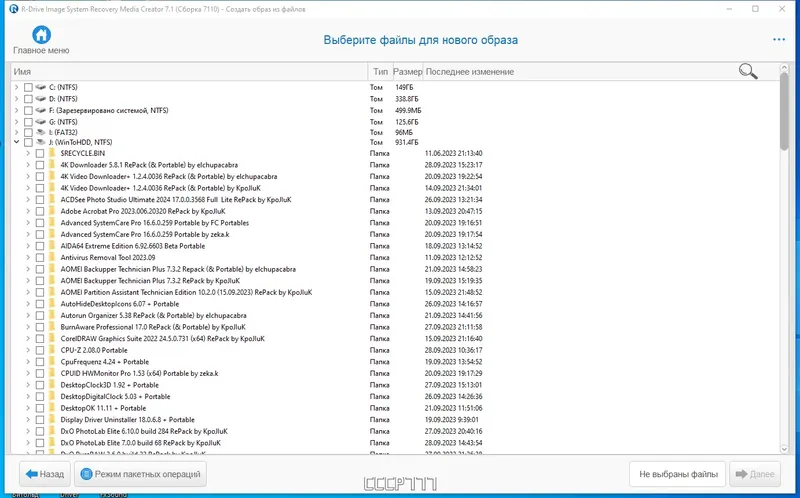Screen dimensions: 800x498
Task: Click the vertical scrollbar thumb
Action: pos(785,112)
